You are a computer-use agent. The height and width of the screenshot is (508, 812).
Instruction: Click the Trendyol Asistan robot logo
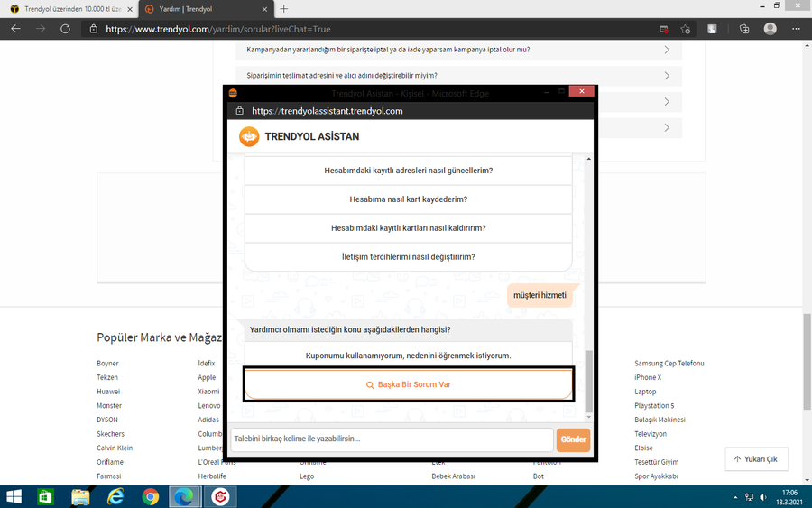[249, 137]
